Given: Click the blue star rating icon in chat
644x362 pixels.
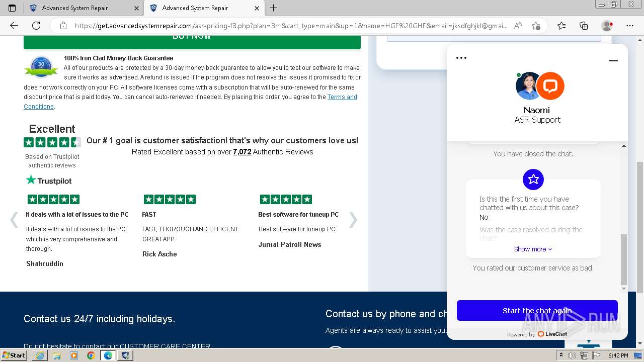Looking at the screenshot, I should point(533,179).
